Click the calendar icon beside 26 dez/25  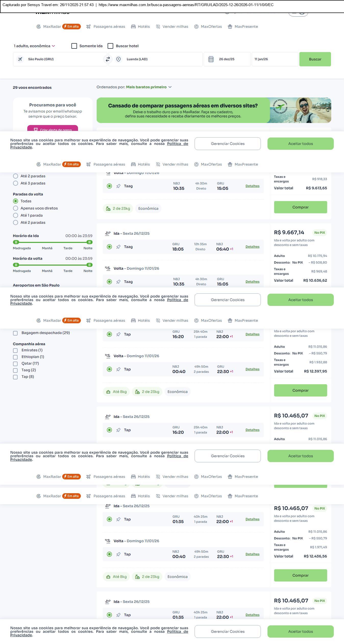pos(211,59)
